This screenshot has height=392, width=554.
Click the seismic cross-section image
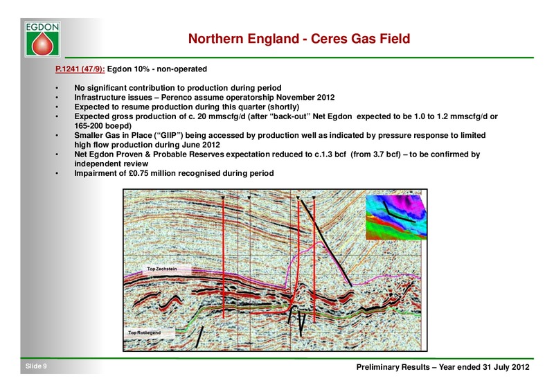275,270
